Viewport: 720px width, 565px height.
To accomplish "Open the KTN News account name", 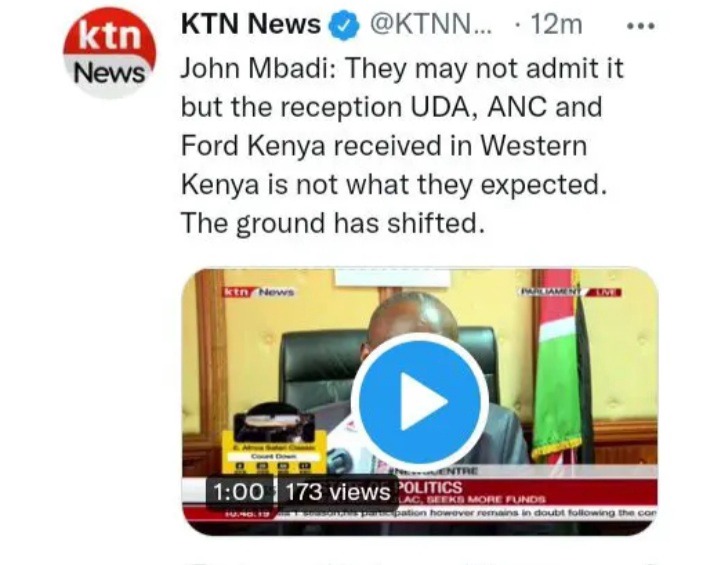I will click(x=251, y=24).
